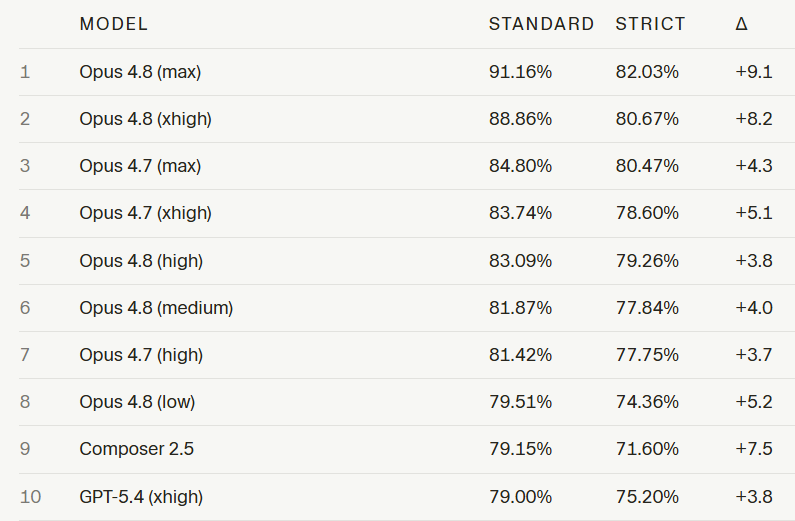Click the +7.5 delta value
This screenshot has width=795, height=521.
[754, 449]
